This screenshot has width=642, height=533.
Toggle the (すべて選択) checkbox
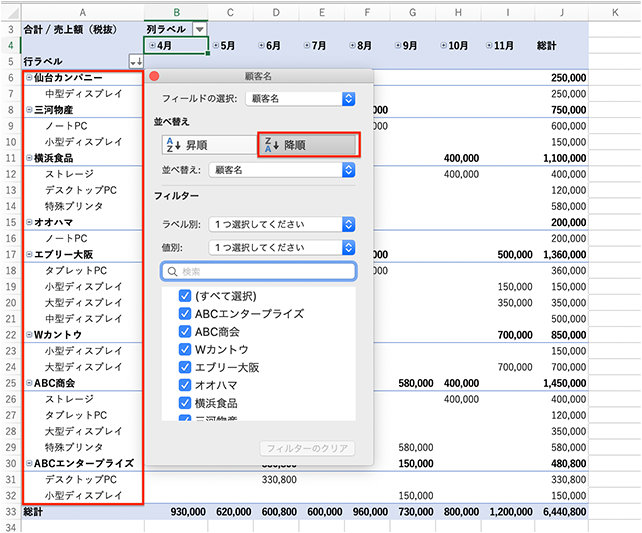coord(185,296)
